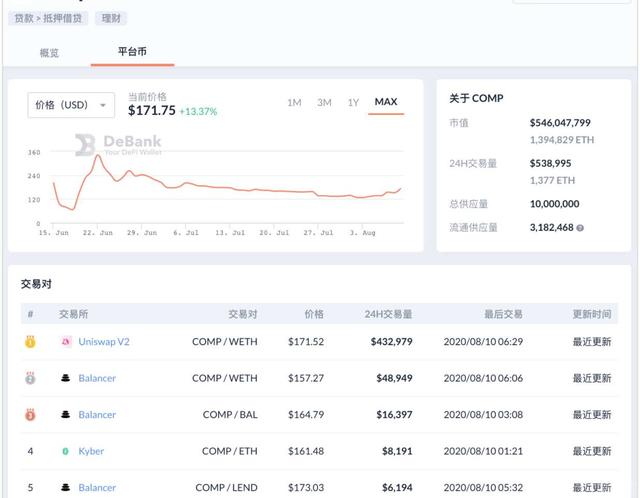This screenshot has width=640, height=498.
Task: Click the $164.79 price cell
Action: 306,415
